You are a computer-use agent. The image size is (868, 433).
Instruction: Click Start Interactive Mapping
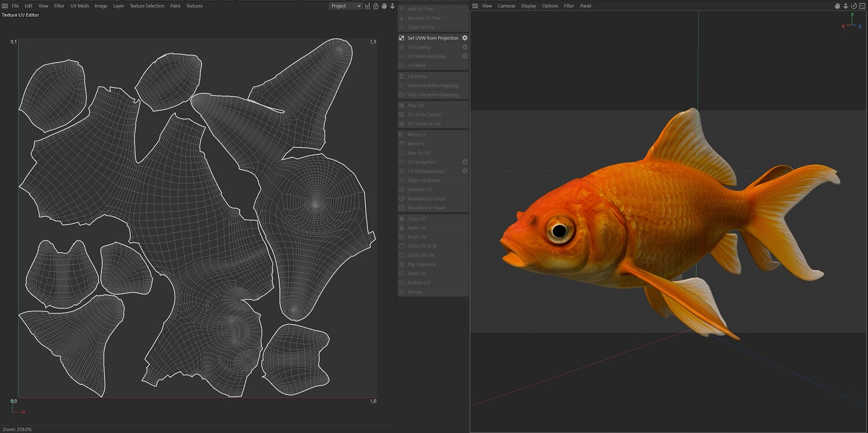click(x=433, y=86)
